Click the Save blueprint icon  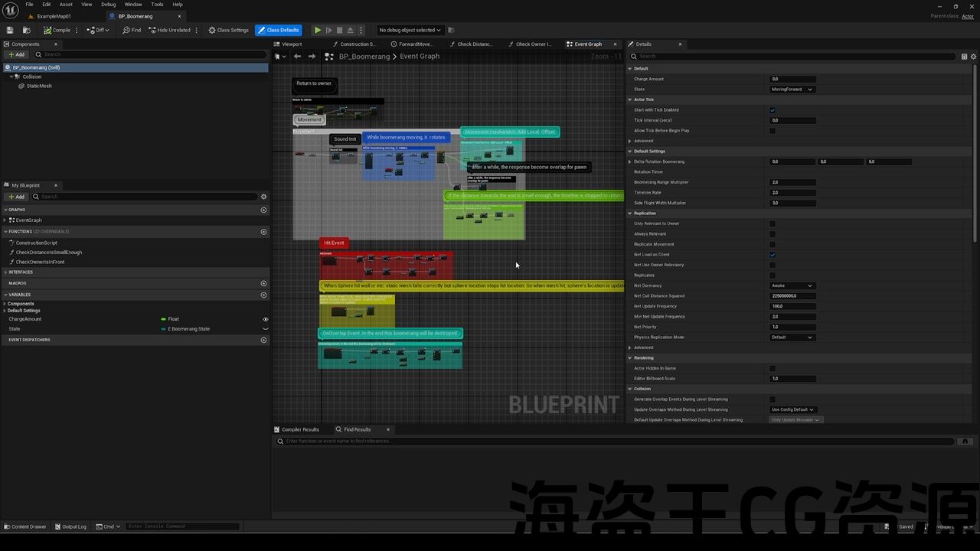coord(10,30)
